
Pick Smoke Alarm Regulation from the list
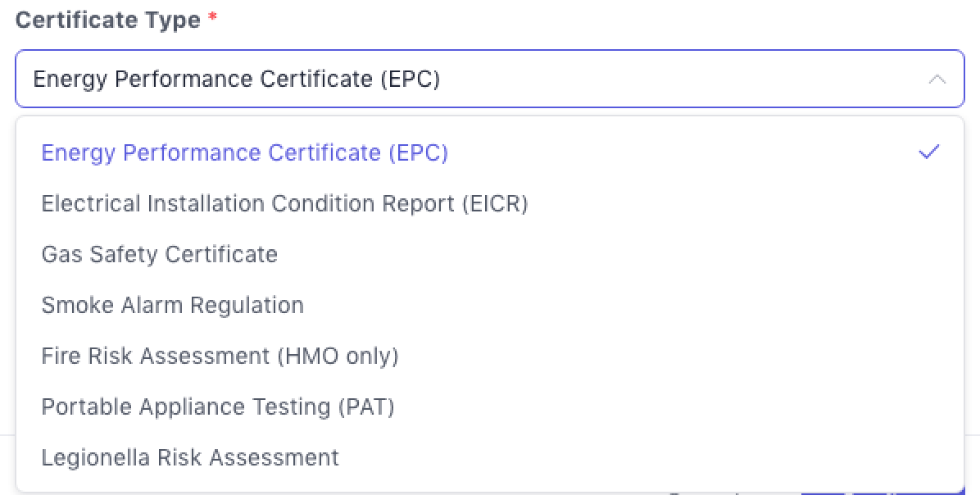click(173, 305)
